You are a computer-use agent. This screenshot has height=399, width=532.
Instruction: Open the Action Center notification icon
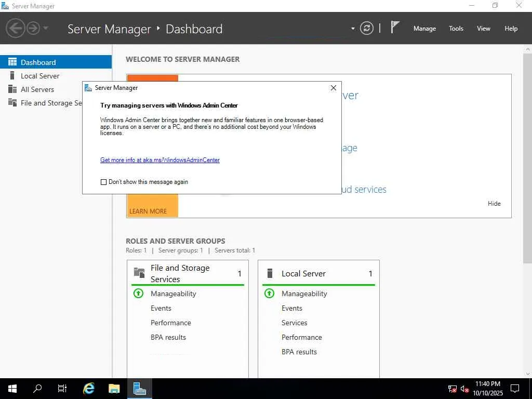point(515,389)
